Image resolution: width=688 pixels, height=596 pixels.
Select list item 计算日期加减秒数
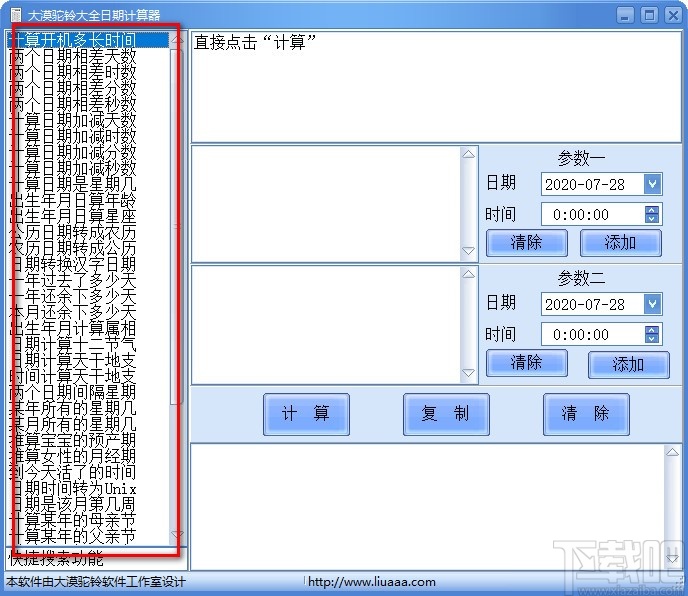[x=88, y=168]
